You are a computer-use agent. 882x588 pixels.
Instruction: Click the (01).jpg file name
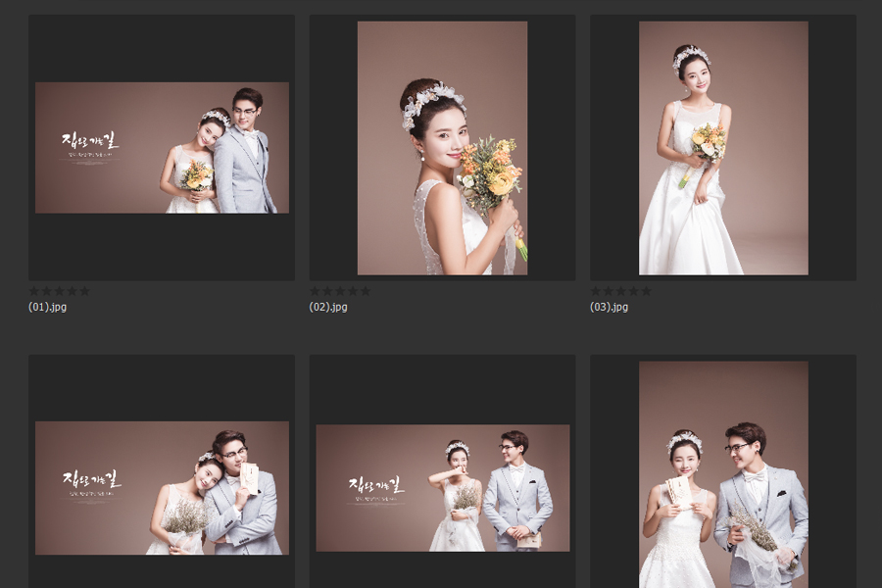(47, 307)
